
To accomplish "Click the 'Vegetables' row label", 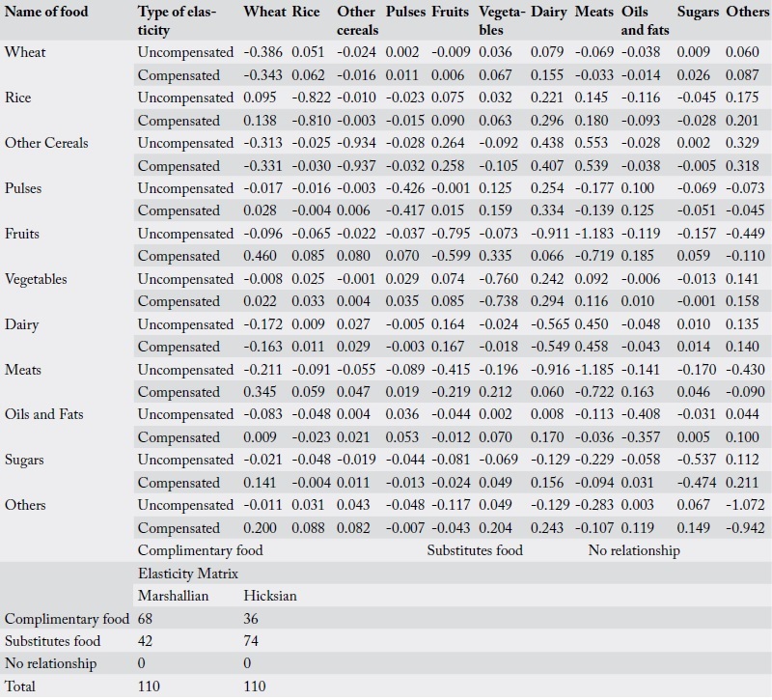I will 36,279.
